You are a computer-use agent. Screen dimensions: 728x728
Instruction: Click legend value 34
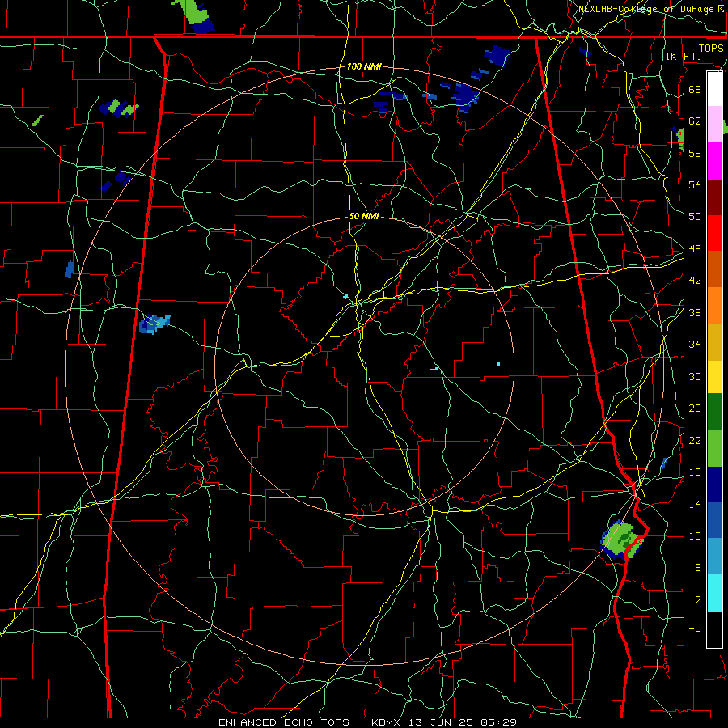pyautogui.click(x=695, y=344)
